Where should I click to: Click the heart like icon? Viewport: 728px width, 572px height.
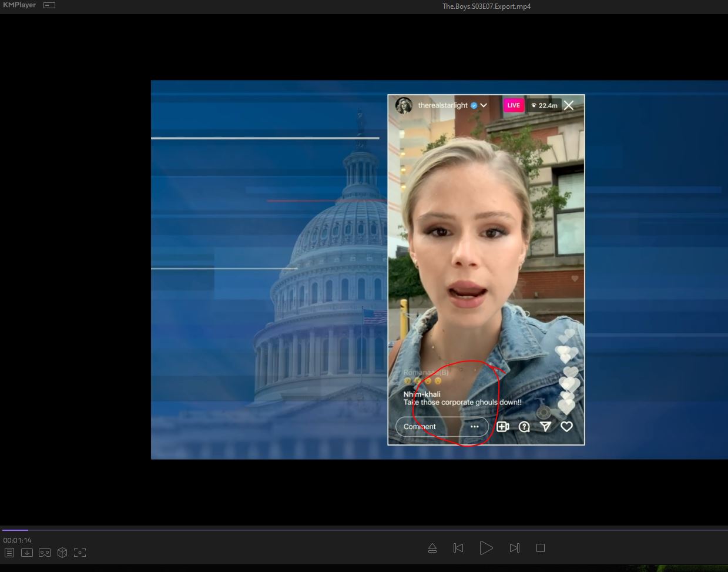(x=566, y=427)
